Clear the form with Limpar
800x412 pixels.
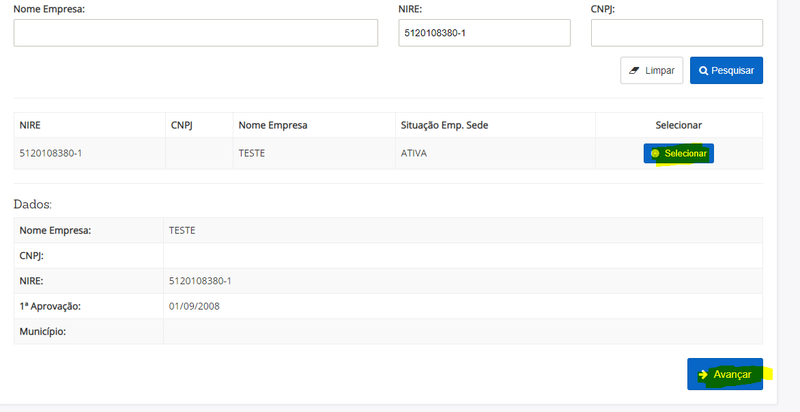pos(652,70)
